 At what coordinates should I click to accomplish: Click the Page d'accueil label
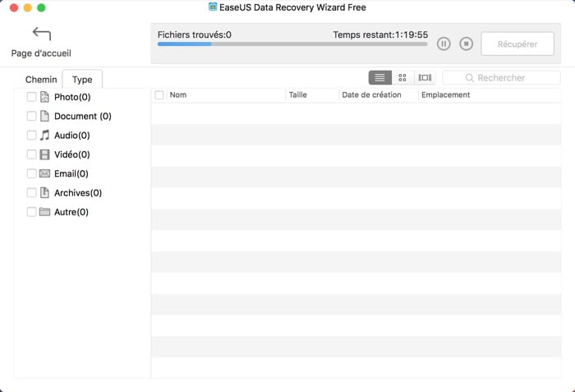41,53
